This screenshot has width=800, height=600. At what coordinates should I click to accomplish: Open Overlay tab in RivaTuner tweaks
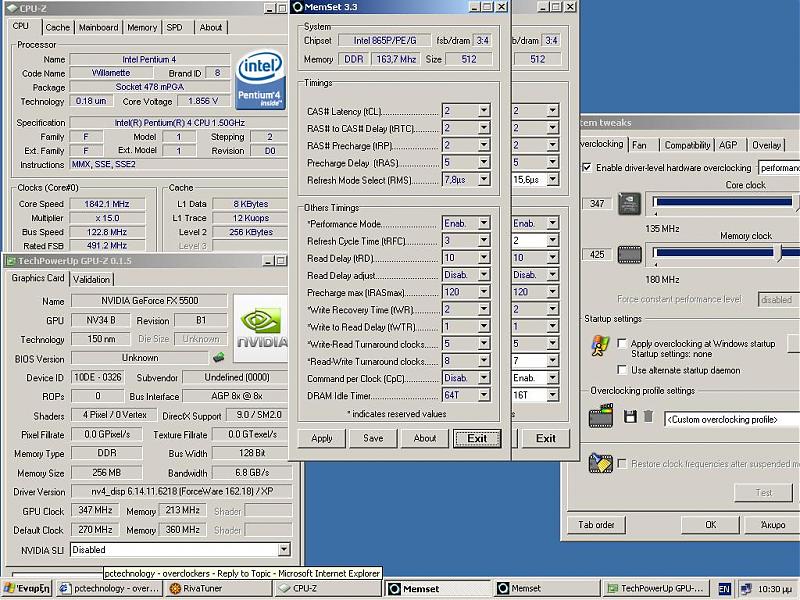click(x=766, y=145)
